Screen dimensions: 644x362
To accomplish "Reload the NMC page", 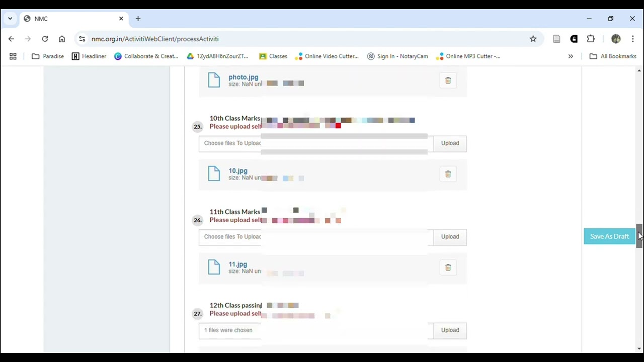I will [45, 39].
